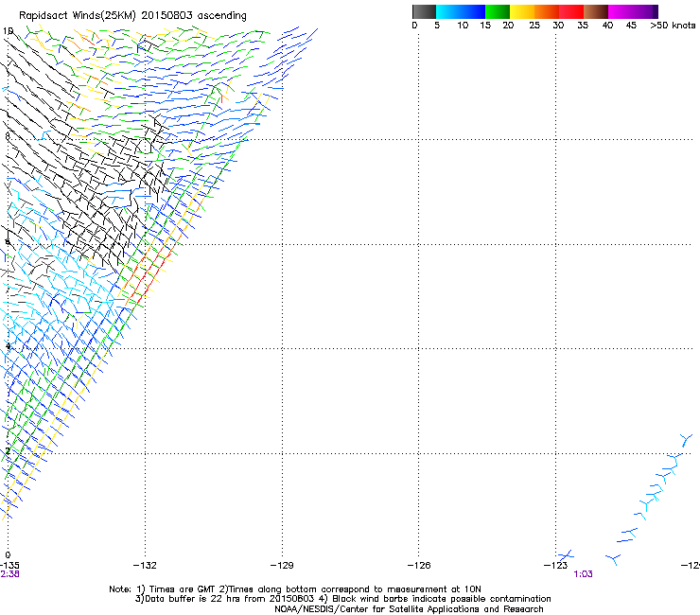
Task: Click the gray 0-5 knots color swatch
Action: [424, 11]
